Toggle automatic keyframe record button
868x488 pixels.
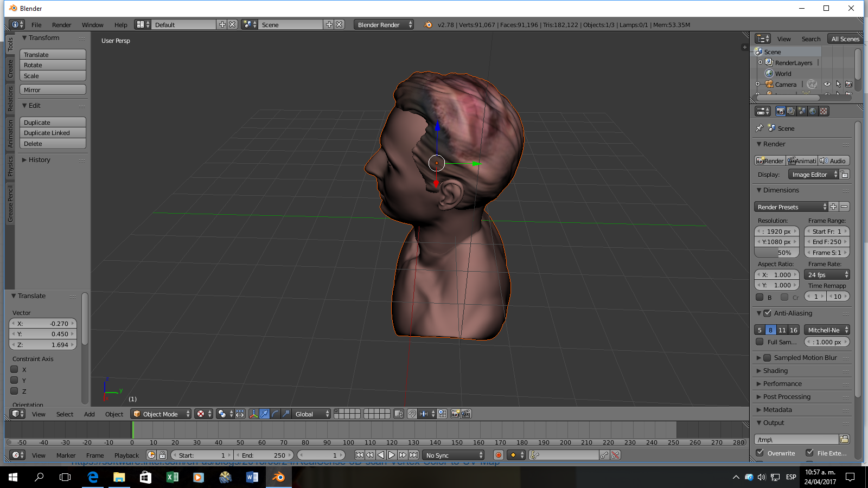(x=499, y=455)
